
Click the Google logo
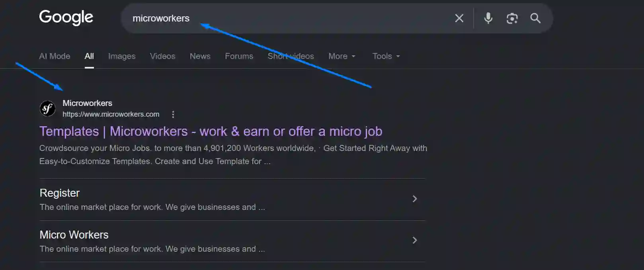click(x=66, y=18)
